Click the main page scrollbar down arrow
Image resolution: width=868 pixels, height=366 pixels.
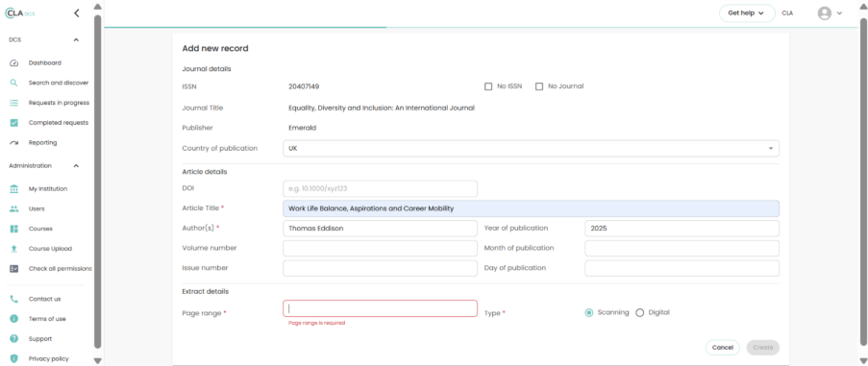coord(863,360)
